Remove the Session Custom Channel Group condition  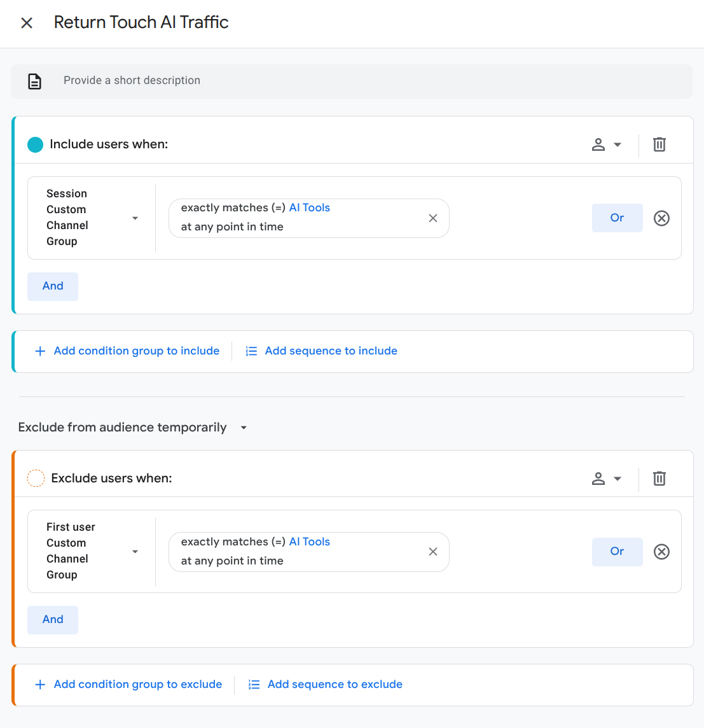pos(661,218)
